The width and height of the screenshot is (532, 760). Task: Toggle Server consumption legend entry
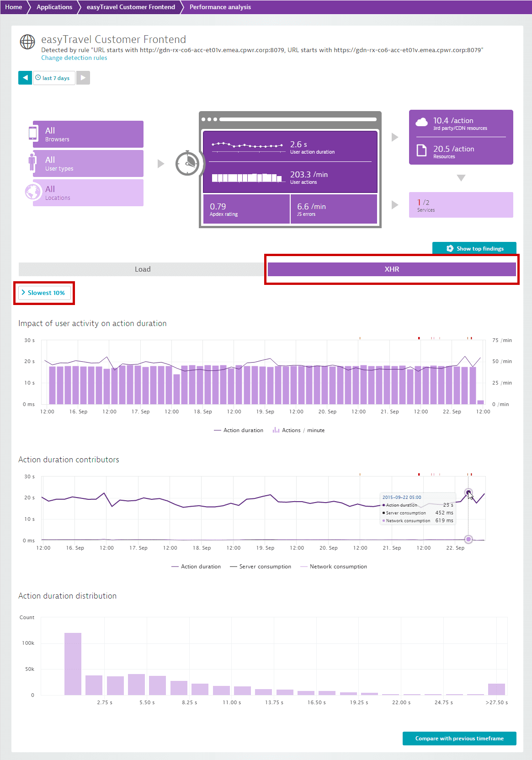pos(261,567)
